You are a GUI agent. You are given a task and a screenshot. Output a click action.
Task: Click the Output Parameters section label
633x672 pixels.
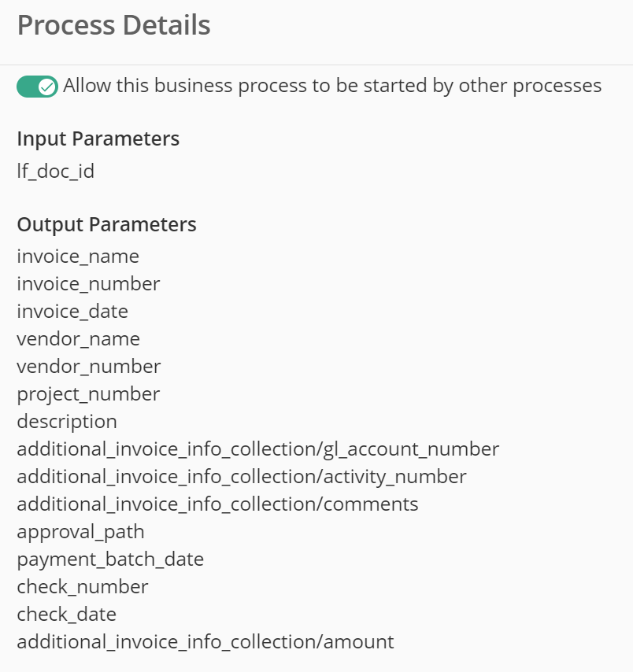click(x=107, y=224)
